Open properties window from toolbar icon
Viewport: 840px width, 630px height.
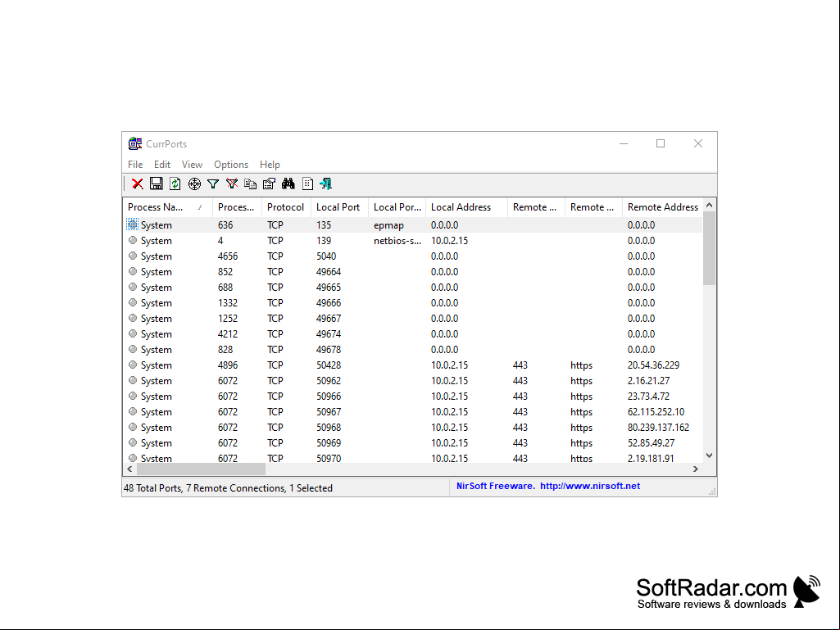269,184
